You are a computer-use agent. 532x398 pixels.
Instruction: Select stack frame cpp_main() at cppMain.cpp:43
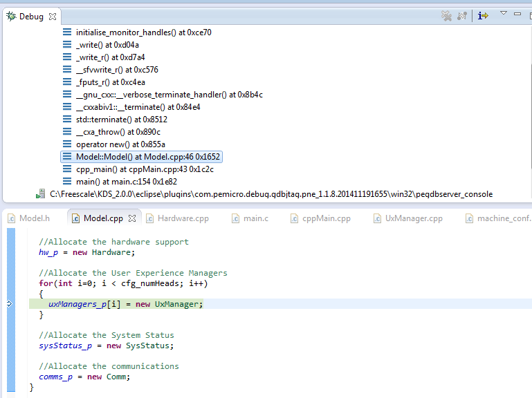[x=145, y=169]
